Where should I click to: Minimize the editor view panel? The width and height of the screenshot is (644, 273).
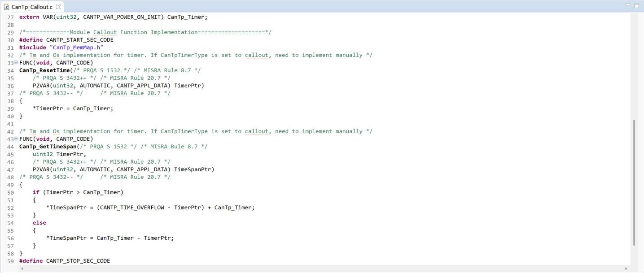pyautogui.click(x=628, y=5)
